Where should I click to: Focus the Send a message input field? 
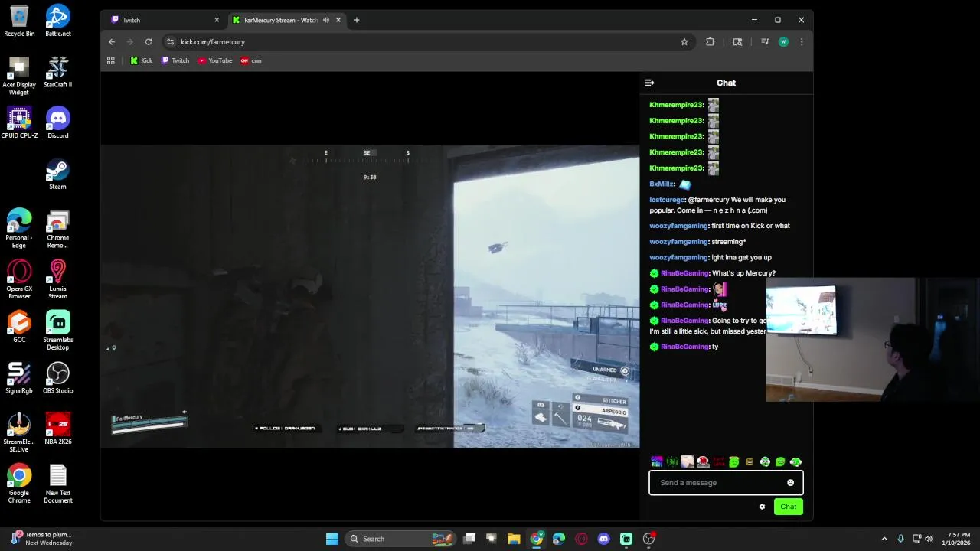point(726,483)
